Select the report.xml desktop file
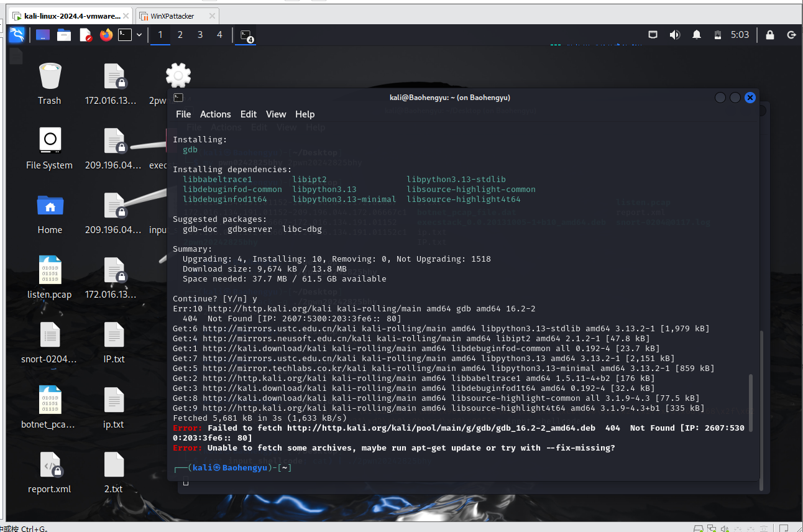The image size is (803, 532). coord(50,472)
